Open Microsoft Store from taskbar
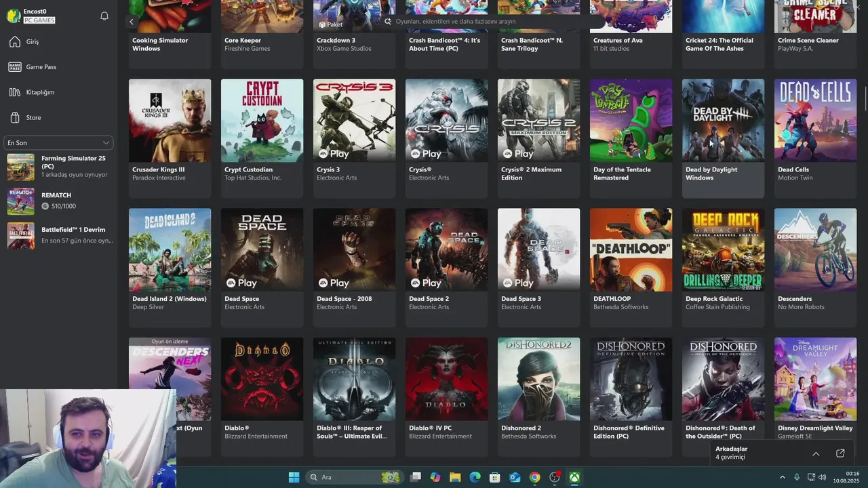Viewport: 868px width, 488px height. click(x=495, y=477)
